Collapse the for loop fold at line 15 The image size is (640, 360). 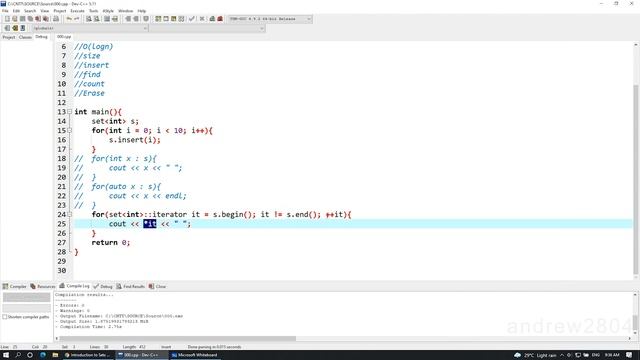coord(69,130)
